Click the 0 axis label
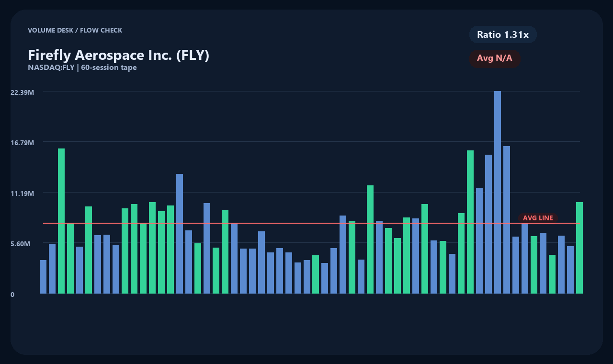 12,295
